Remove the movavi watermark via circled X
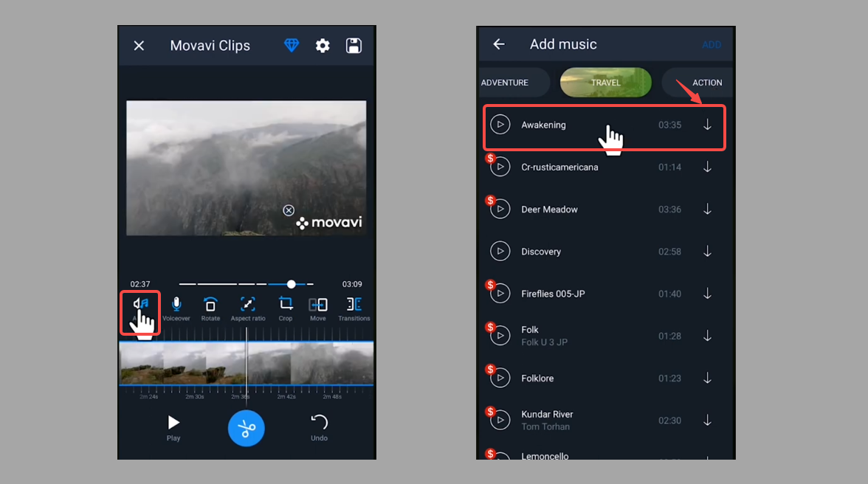The width and height of the screenshot is (868, 484). pyautogui.click(x=289, y=210)
